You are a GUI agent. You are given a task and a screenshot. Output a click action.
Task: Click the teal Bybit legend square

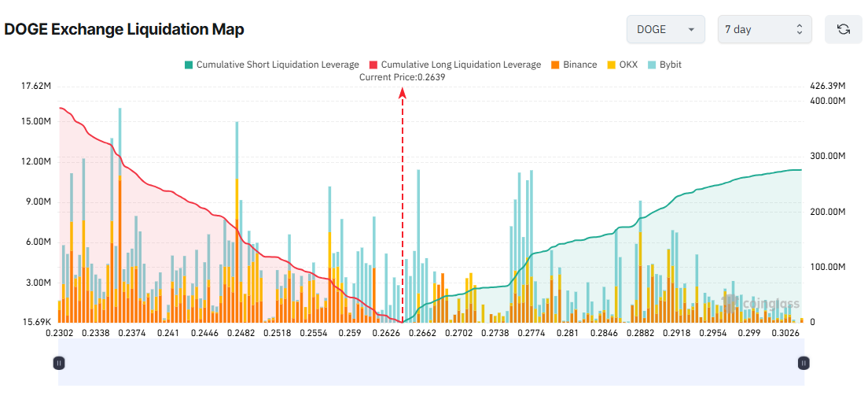(652, 65)
